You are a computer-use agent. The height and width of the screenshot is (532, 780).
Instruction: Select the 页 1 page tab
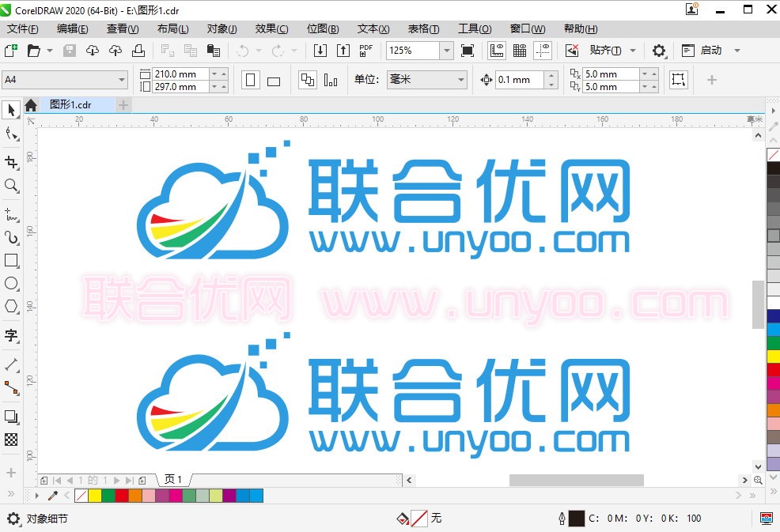coord(173,479)
